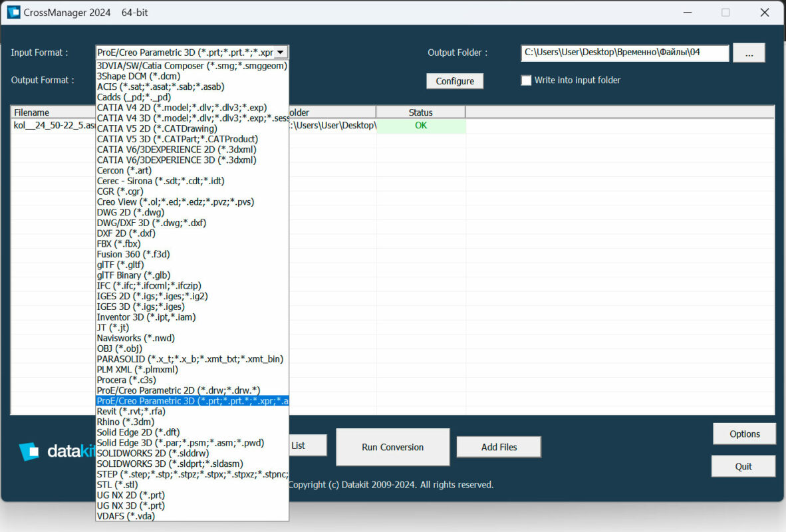Choose Solid Edge 2D (*.dft)

point(192,433)
